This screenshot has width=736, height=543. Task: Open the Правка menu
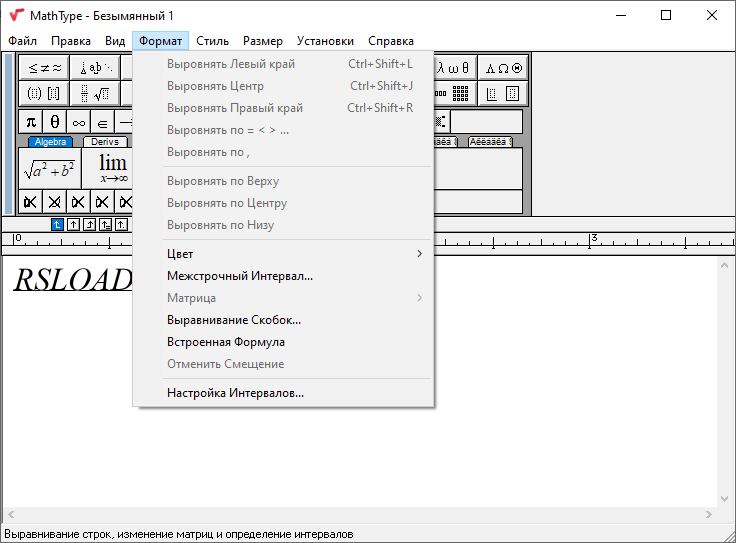[71, 41]
